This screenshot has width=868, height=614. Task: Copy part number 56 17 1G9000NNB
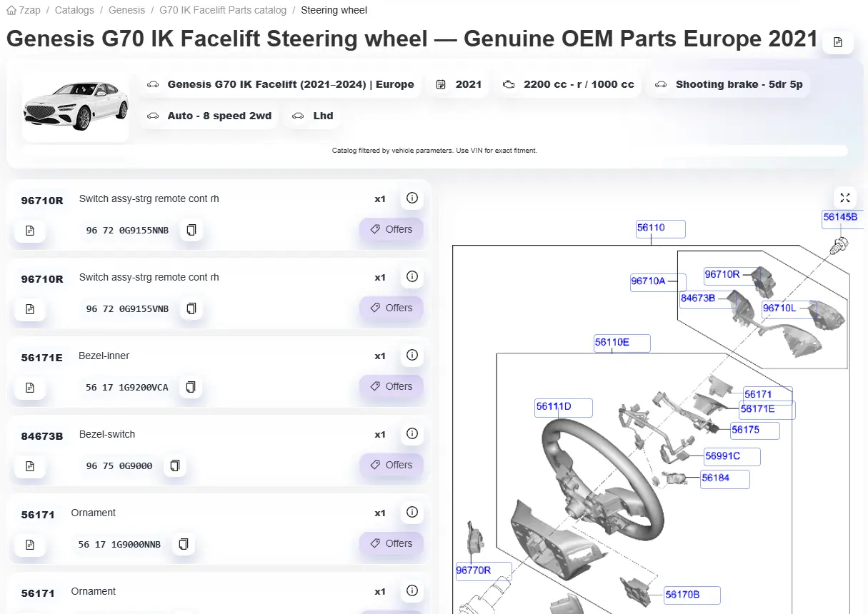[183, 544]
